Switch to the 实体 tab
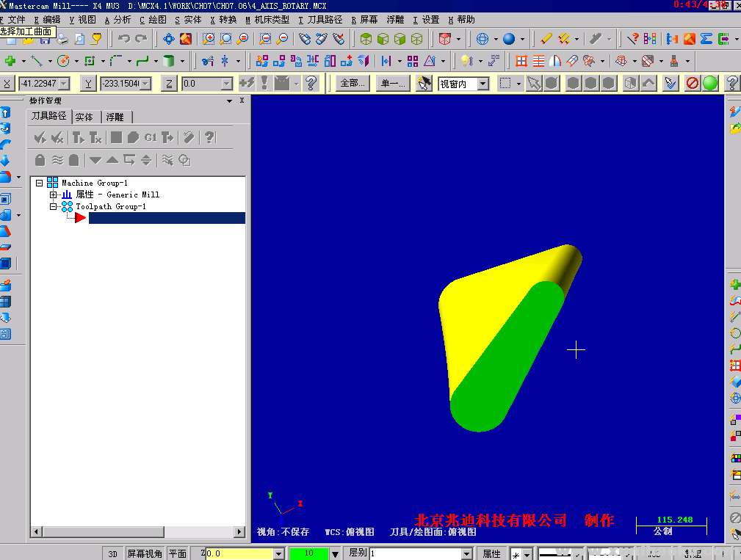The height and width of the screenshot is (560, 741). [x=84, y=117]
